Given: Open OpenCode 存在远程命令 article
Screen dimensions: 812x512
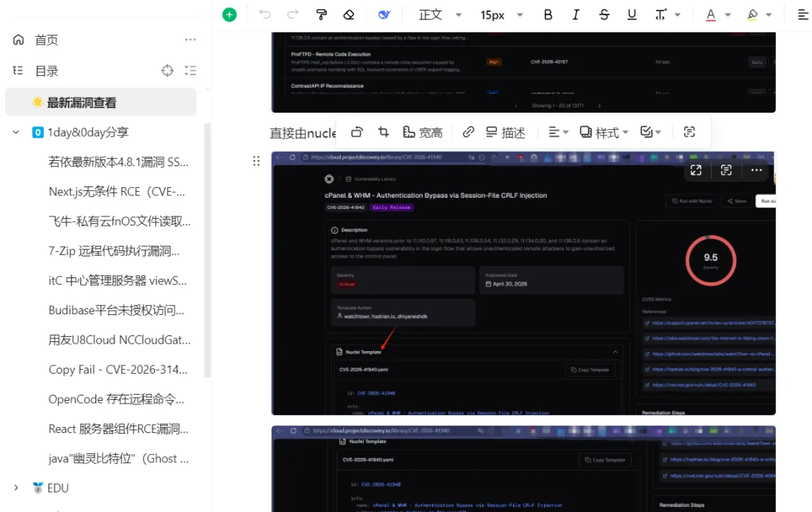Looking at the screenshot, I should (x=117, y=399).
